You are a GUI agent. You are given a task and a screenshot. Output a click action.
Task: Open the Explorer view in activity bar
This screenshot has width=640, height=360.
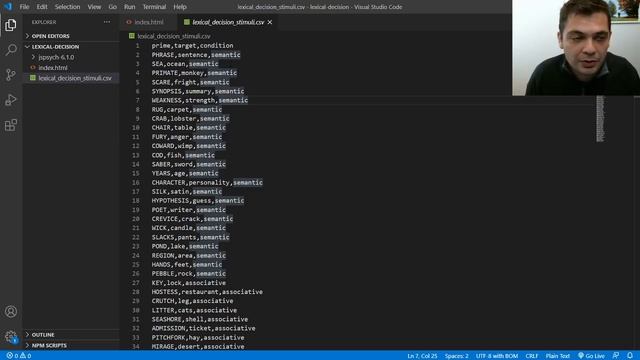tap(11, 25)
